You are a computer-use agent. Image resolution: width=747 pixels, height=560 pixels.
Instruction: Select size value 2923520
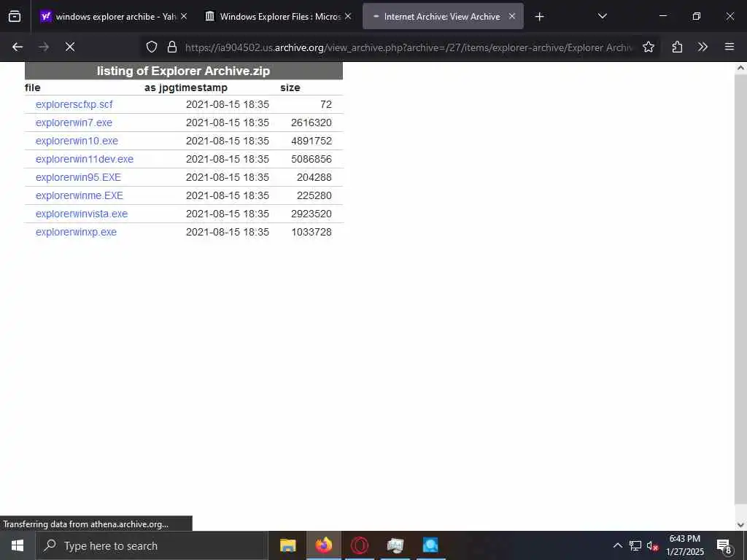[311, 214]
